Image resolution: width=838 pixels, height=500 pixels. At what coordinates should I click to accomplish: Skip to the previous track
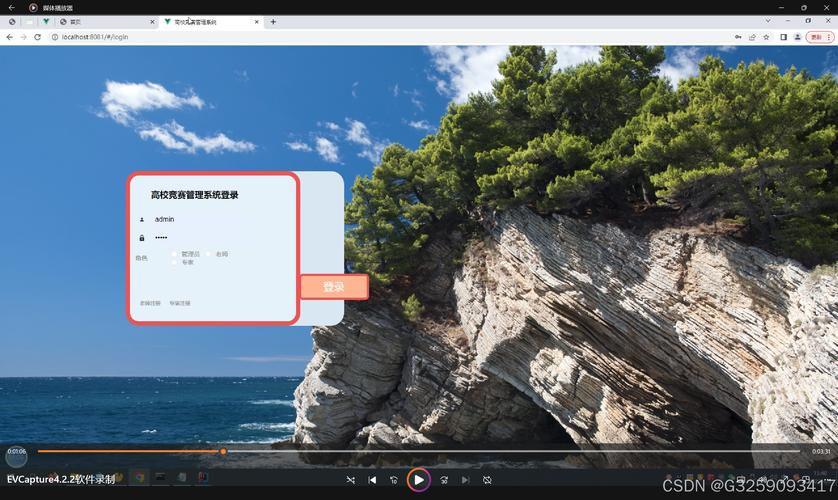(372, 480)
